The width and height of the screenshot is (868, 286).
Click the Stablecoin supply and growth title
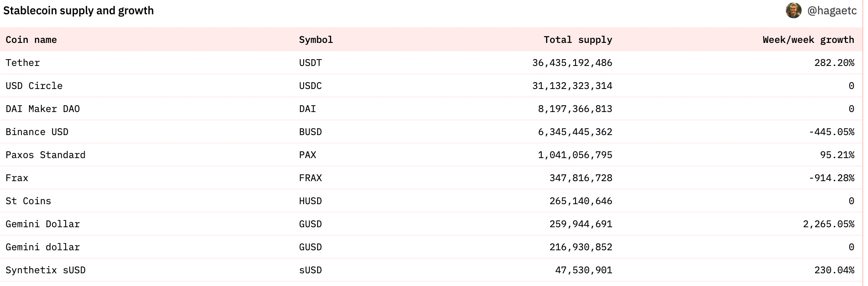78,11
